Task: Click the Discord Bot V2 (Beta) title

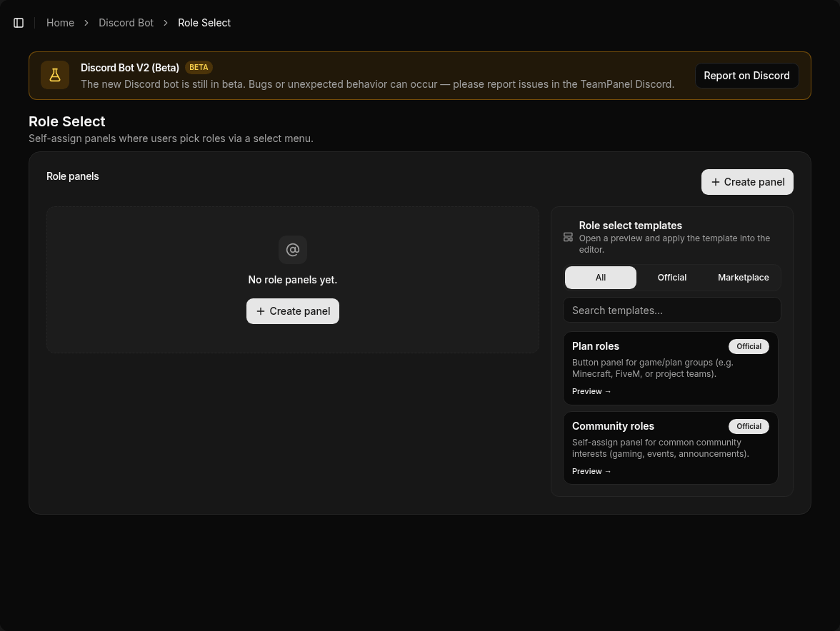Action: 130,67
